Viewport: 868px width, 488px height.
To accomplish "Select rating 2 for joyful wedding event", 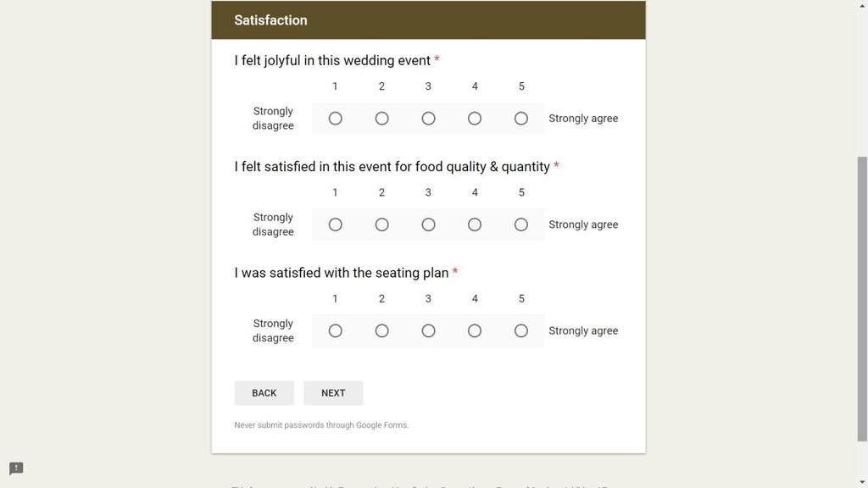I will [381, 119].
